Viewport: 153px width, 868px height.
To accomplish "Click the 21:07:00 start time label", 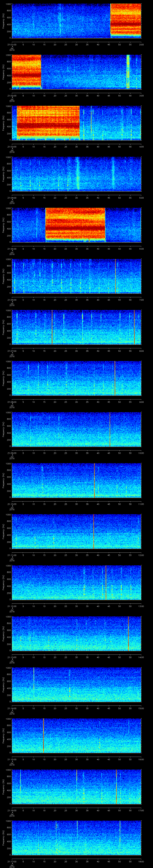I will pyautogui.click(x=12, y=351).
